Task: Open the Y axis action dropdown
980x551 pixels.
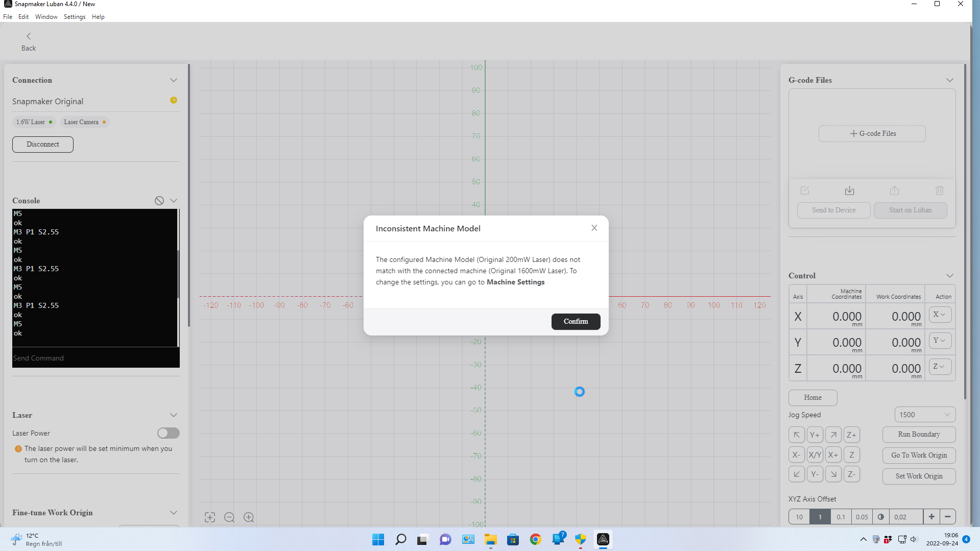Action: (x=940, y=341)
